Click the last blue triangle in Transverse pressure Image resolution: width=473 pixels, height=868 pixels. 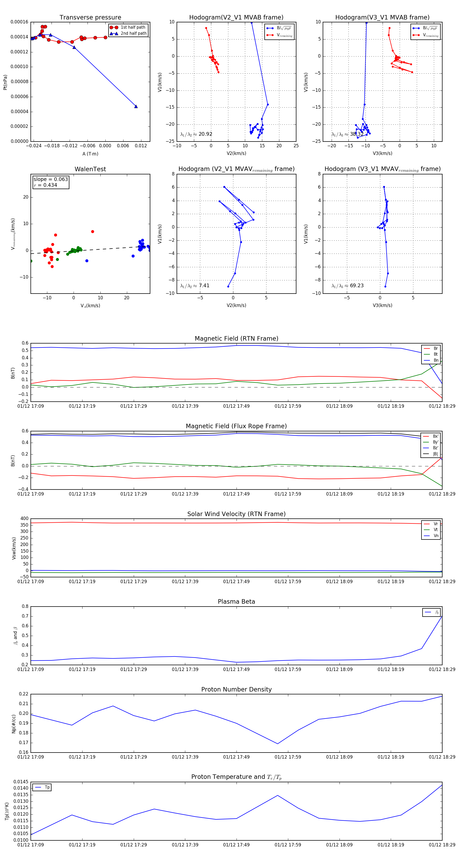(x=136, y=107)
